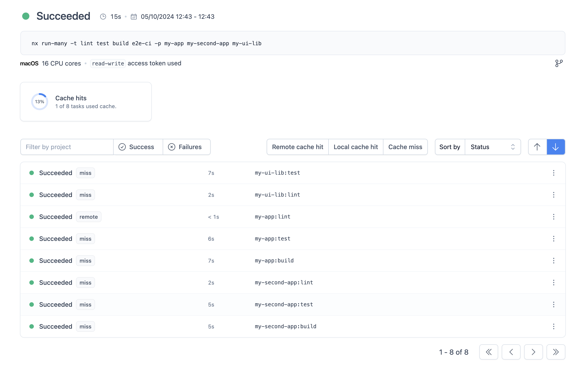This screenshot has width=588, height=373.
Task: Click the remote cache hit filter button
Action: 297,146
